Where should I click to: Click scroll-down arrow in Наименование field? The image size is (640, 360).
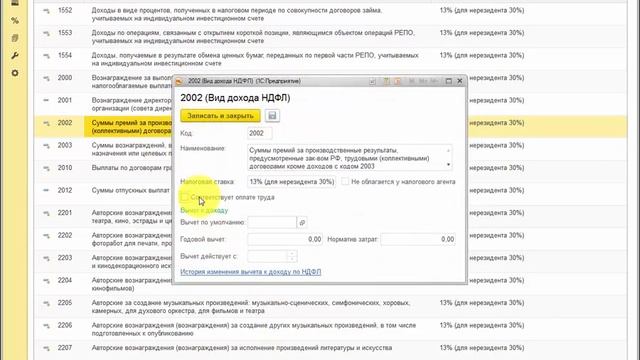(x=448, y=165)
